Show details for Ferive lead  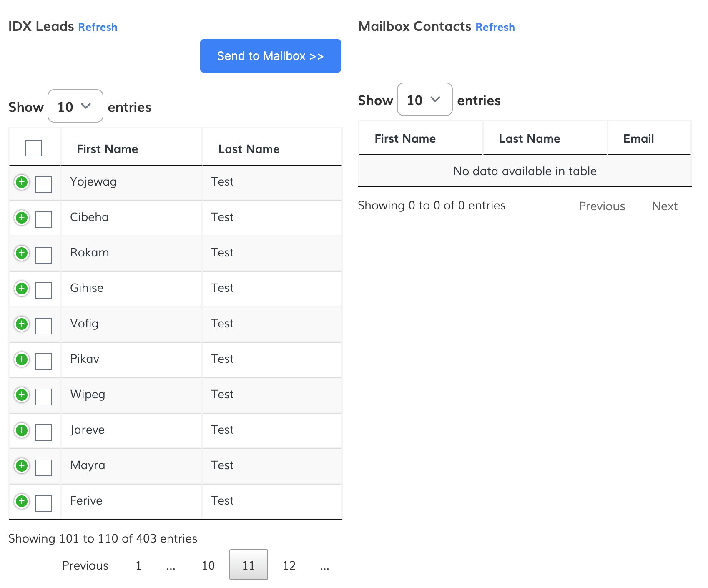[x=22, y=501]
